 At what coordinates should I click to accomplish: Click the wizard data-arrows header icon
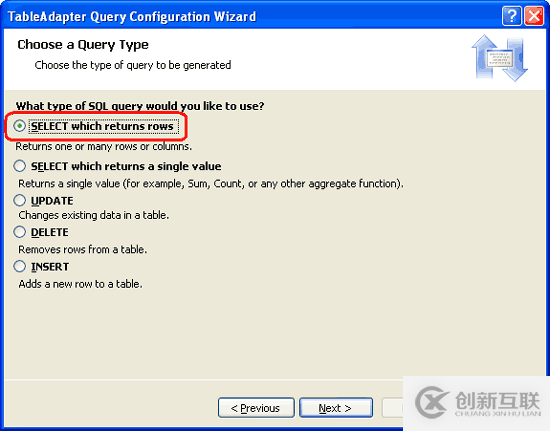point(499,58)
